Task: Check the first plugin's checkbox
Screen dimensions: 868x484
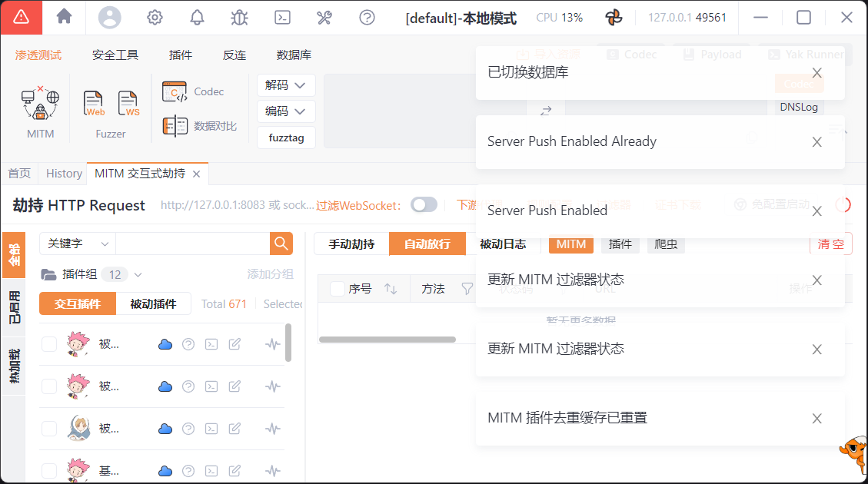Action: [49, 344]
